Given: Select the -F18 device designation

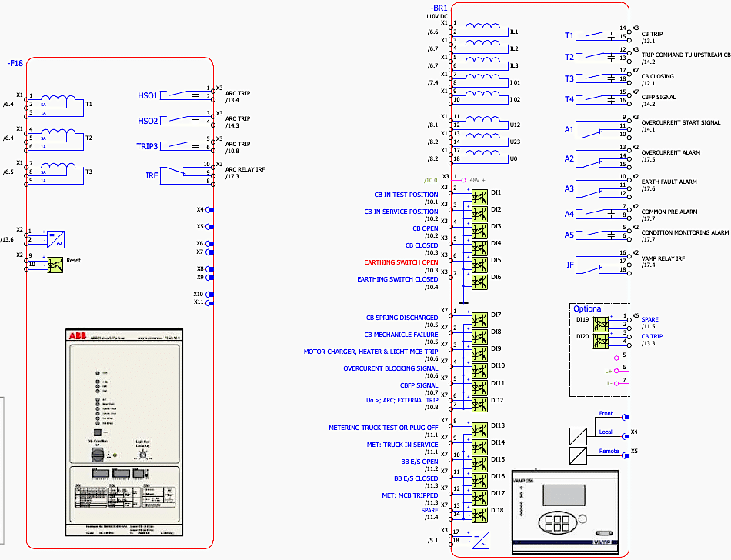Looking at the screenshot, I should click(15, 63).
